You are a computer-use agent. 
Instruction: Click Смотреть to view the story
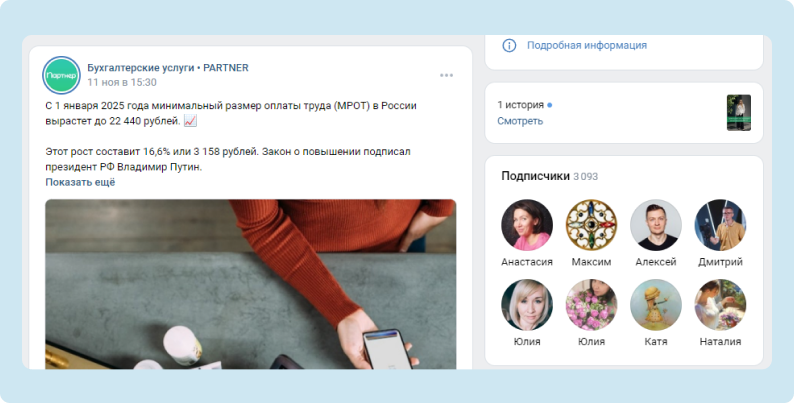point(520,120)
